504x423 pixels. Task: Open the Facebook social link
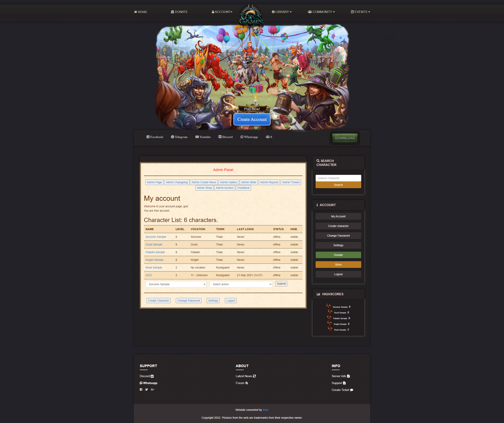(x=155, y=137)
